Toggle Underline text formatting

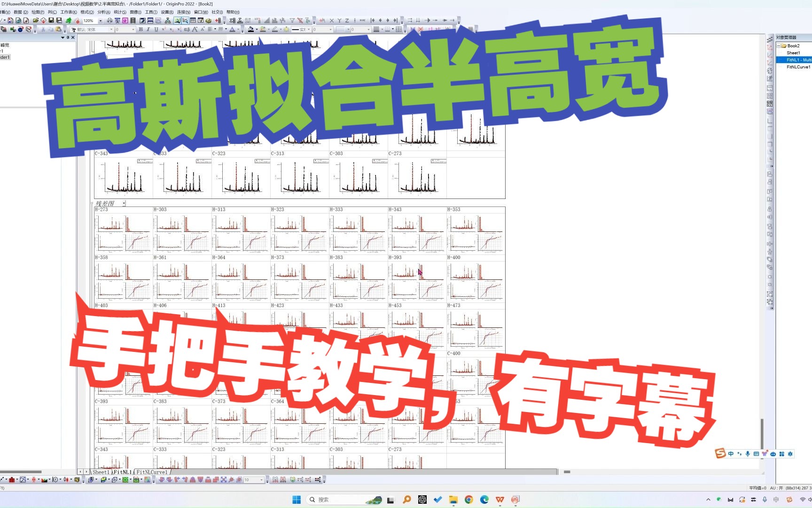[x=156, y=29]
